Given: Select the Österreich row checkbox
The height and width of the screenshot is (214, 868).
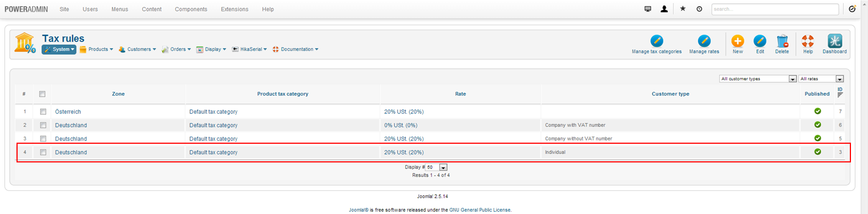Looking at the screenshot, I should pyautogui.click(x=43, y=111).
